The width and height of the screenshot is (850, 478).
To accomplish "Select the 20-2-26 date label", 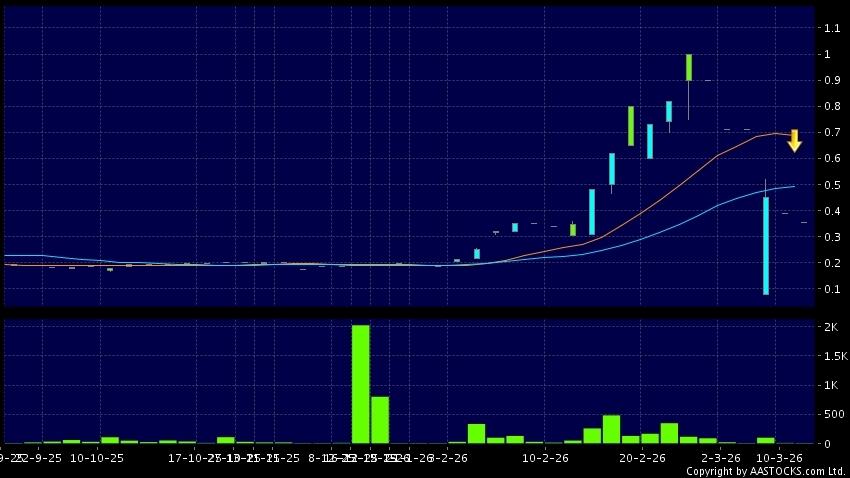I will click(x=643, y=458).
